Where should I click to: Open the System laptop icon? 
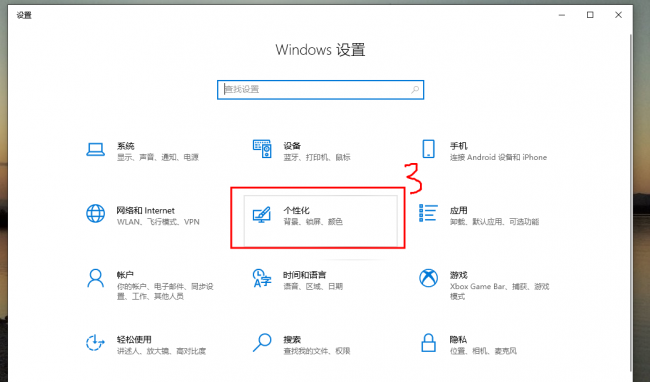[95, 149]
